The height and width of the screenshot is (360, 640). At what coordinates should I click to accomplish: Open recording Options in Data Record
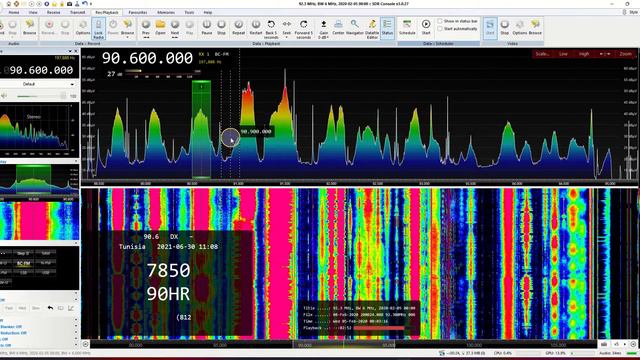pyautogui.click(x=82, y=27)
